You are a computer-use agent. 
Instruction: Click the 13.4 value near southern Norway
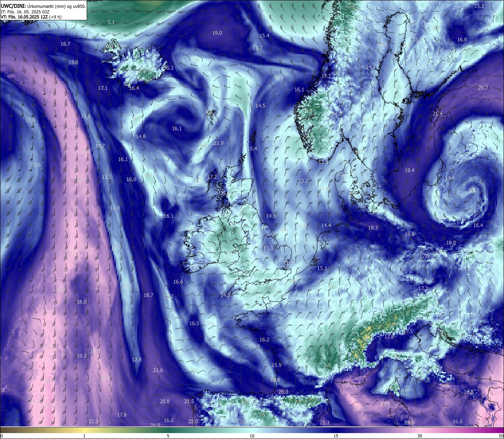(323, 162)
